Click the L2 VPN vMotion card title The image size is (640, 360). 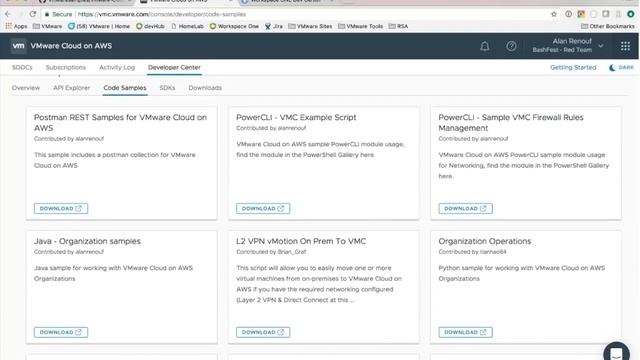[x=301, y=241]
